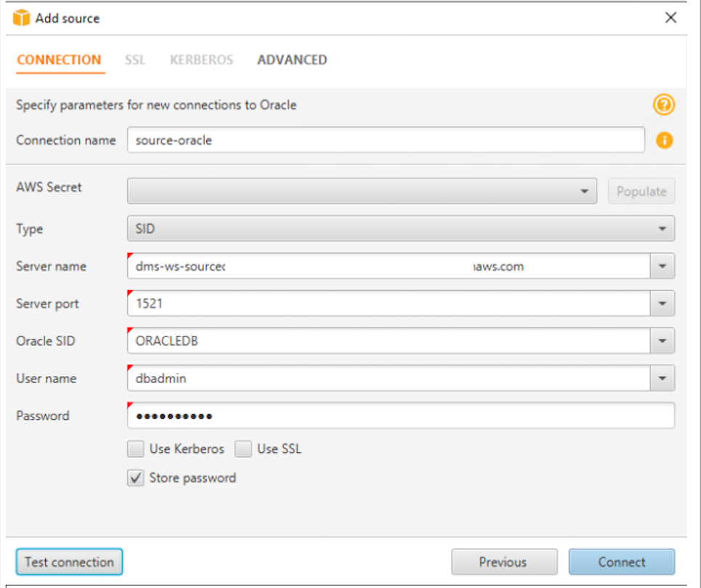The width and height of the screenshot is (701, 588).
Task: Click the Connection name text field
Action: (x=385, y=140)
